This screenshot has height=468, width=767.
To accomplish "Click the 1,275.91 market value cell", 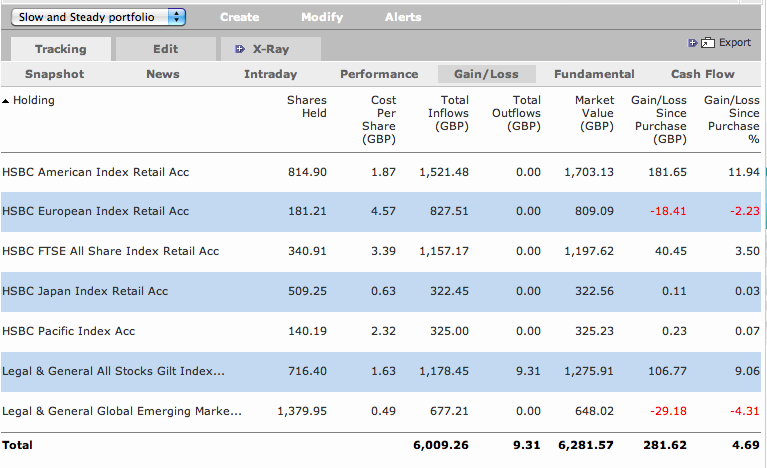I will click(589, 371).
